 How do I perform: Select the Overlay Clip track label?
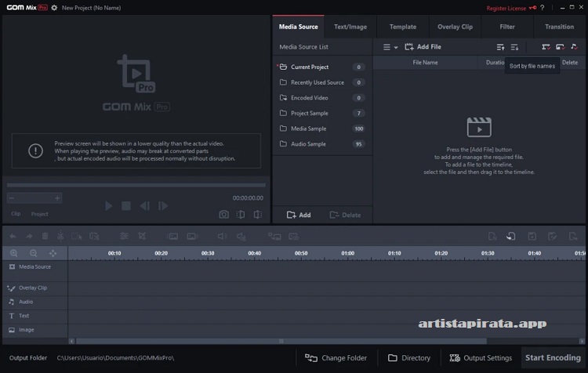(x=33, y=288)
